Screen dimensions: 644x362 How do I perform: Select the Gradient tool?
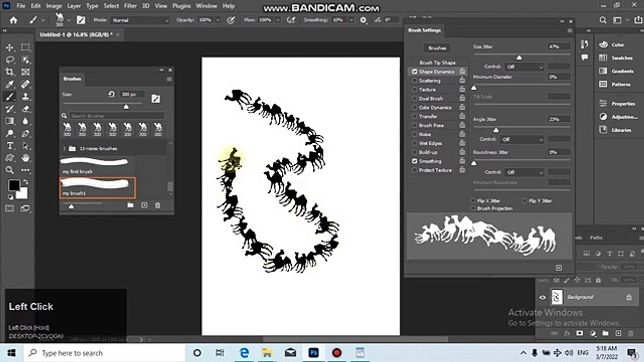click(10, 121)
